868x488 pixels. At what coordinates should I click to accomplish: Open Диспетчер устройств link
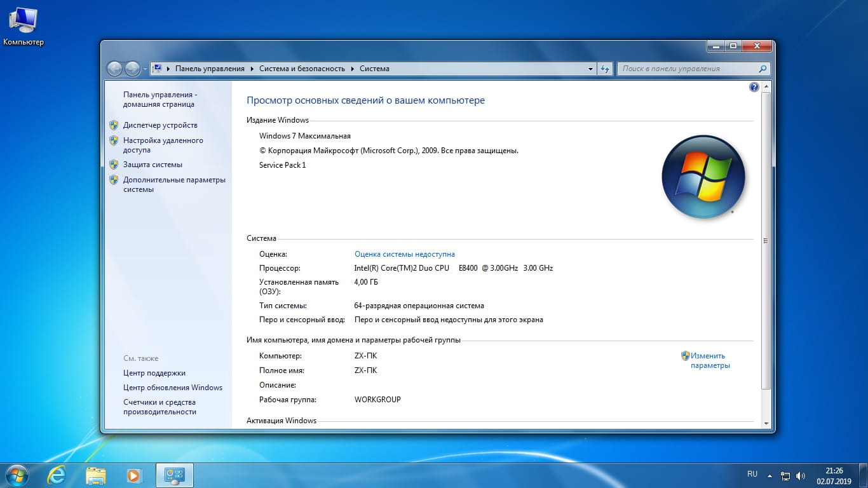[160, 125]
